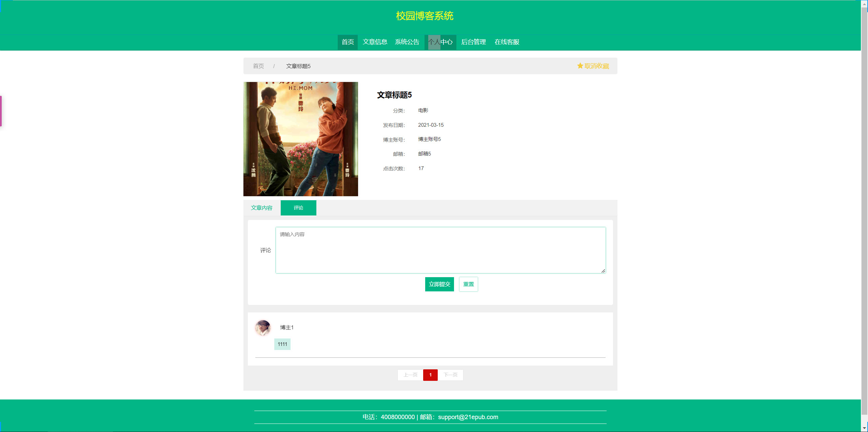Click the 取消收藏 link
The image size is (868, 432).
tap(597, 66)
